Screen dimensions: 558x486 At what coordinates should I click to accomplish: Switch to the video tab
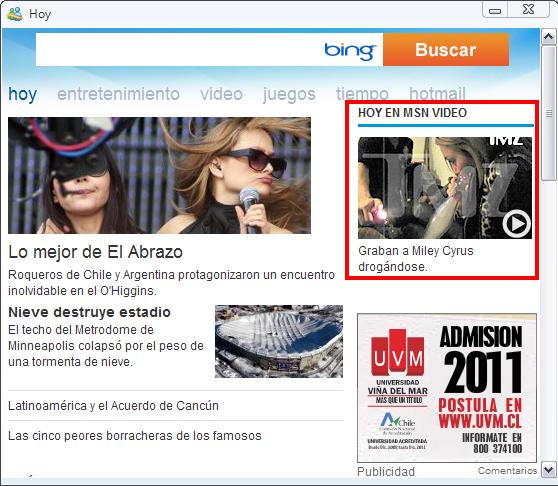tap(221, 94)
